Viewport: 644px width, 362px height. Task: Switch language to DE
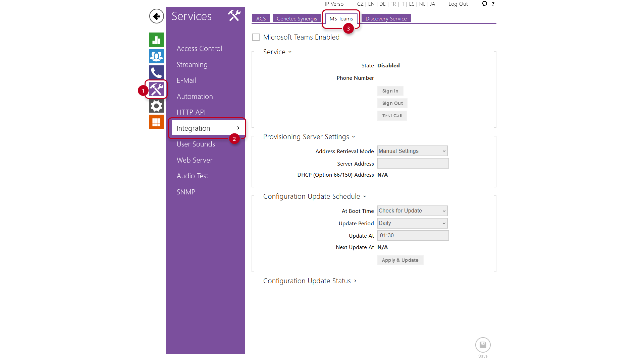tap(382, 4)
